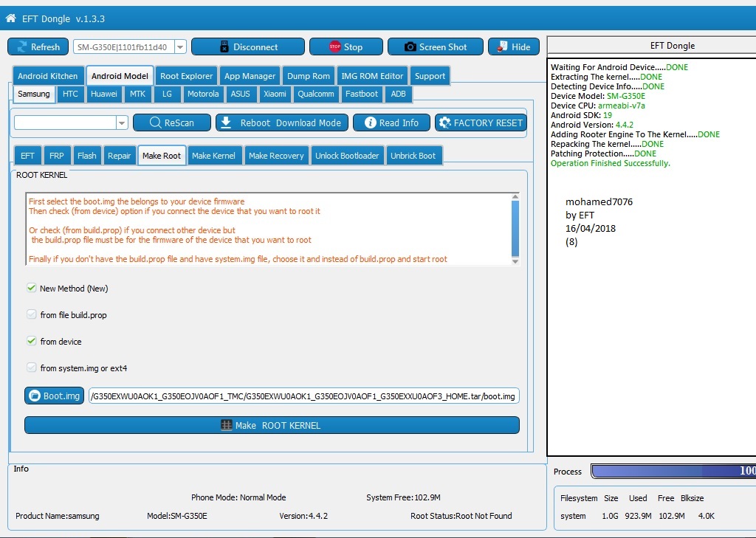The height and width of the screenshot is (538, 756).
Task: Switch to Dump Rom tab
Action: click(x=309, y=76)
